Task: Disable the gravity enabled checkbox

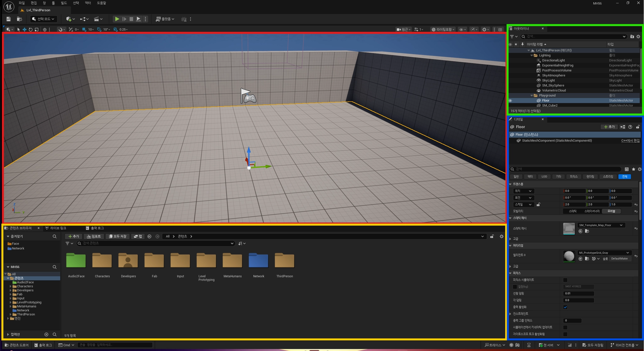Action: (x=565, y=307)
